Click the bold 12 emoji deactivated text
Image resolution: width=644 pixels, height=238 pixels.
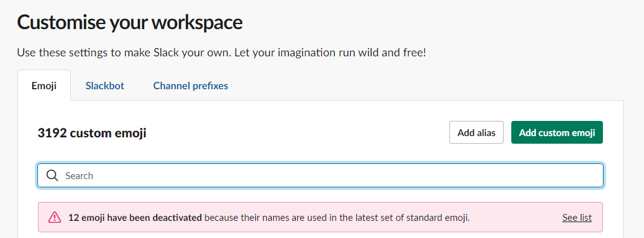(x=135, y=218)
